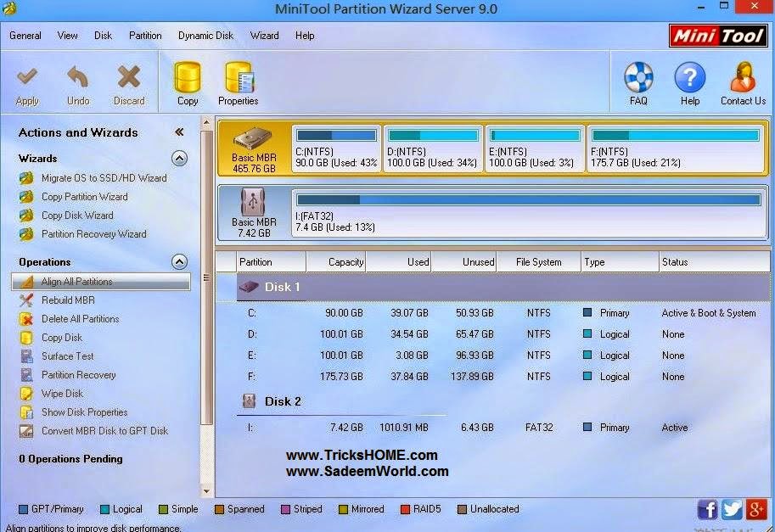Click Wipe Disk operation
The height and width of the screenshot is (532, 775).
coord(62,394)
